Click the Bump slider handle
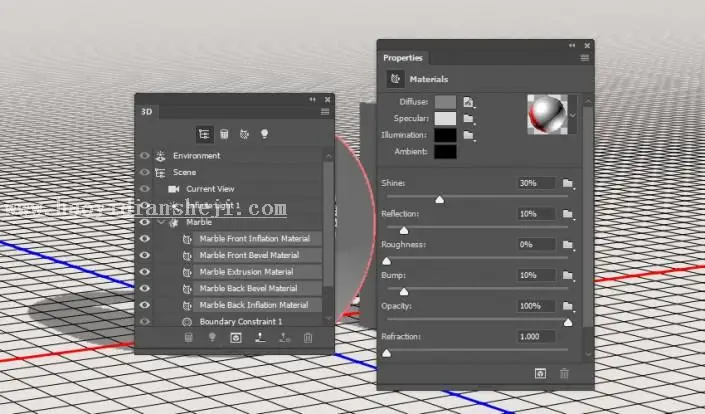705x414 pixels. (404, 292)
